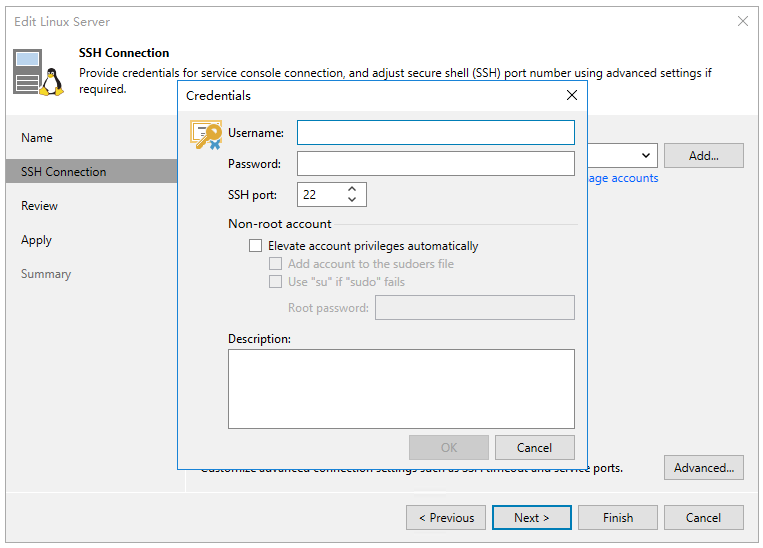Check Add account to the sudoers file
This screenshot has height=548, width=763.
click(x=276, y=264)
